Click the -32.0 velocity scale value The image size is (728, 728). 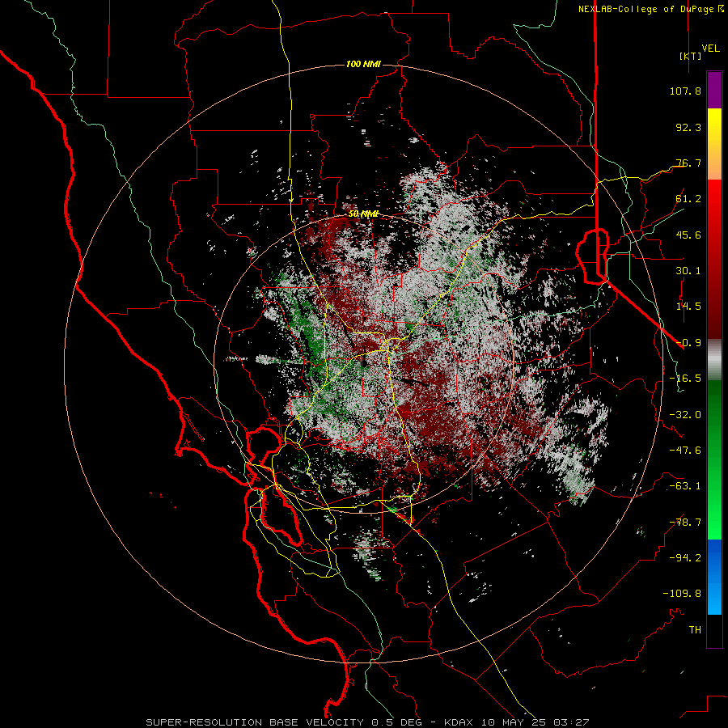(685, 415)
